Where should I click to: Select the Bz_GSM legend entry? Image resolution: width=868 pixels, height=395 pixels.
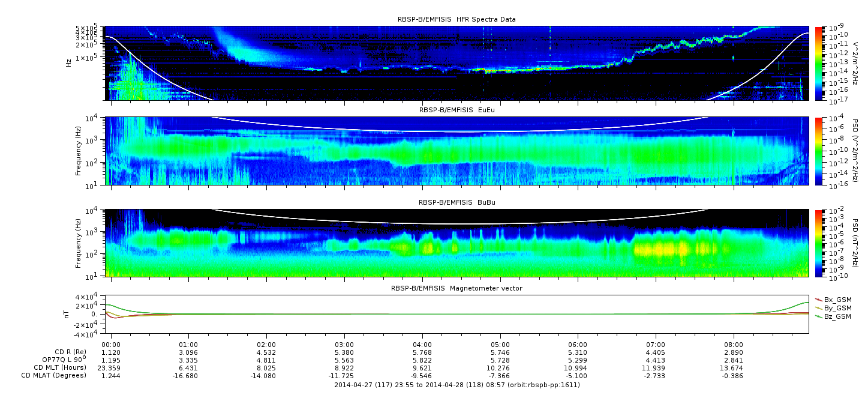(x=833, y=316)
